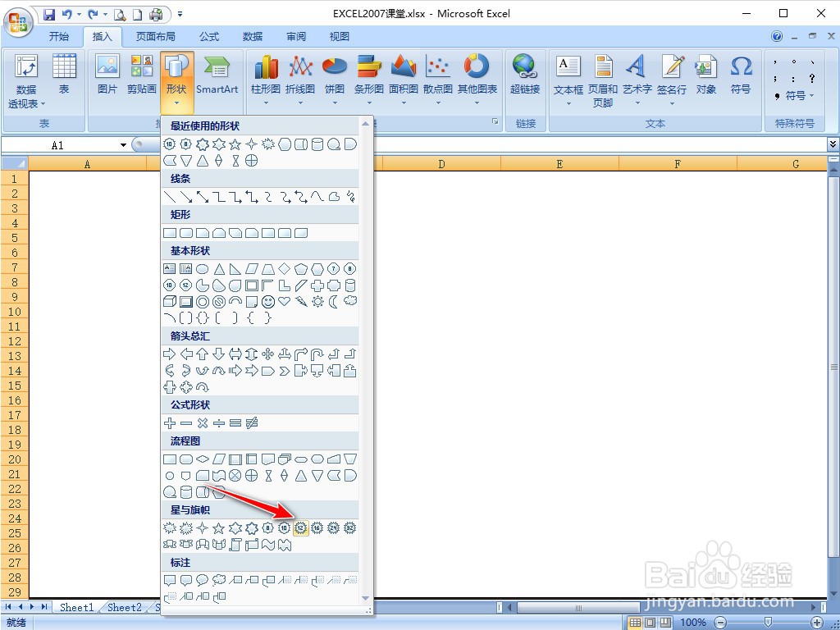Choose the 32-point star shape

click(x=349, y=528)
